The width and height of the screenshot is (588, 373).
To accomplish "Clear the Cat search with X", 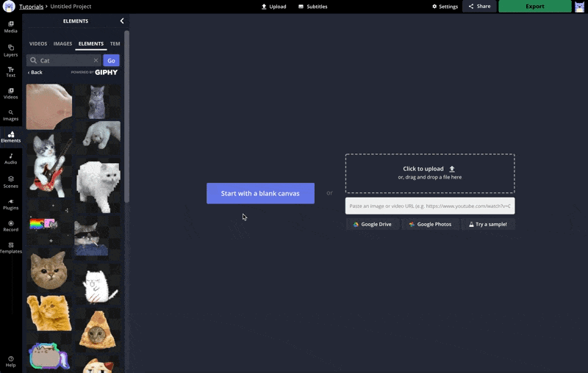I will [x=96, y=61].
